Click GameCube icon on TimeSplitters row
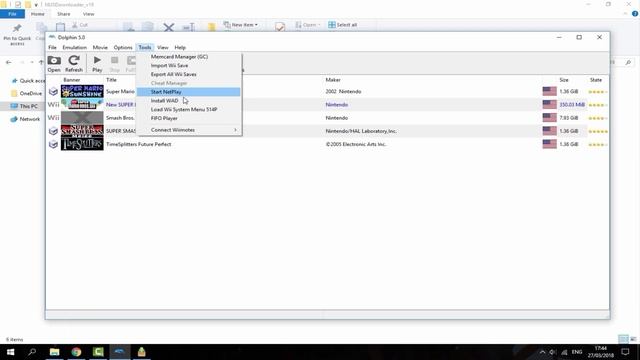The image size is (640, 360). tap(53, 144)
